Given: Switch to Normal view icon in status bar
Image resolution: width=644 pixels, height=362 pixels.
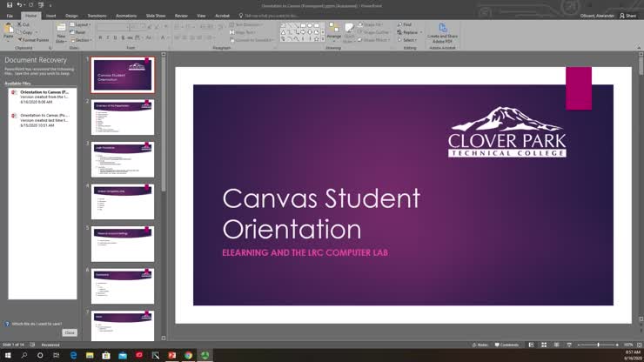Looking at the screenshot, I should point(531,345).
